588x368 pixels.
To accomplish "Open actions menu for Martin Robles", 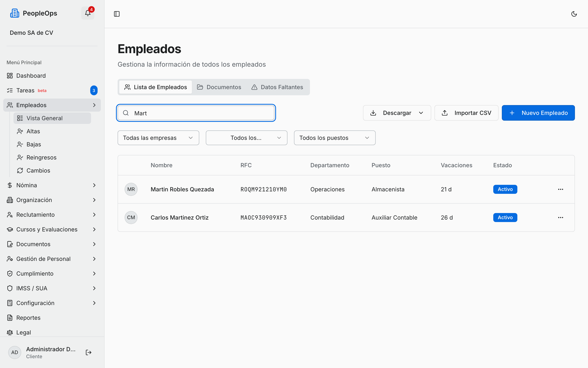I will [561, 189].
